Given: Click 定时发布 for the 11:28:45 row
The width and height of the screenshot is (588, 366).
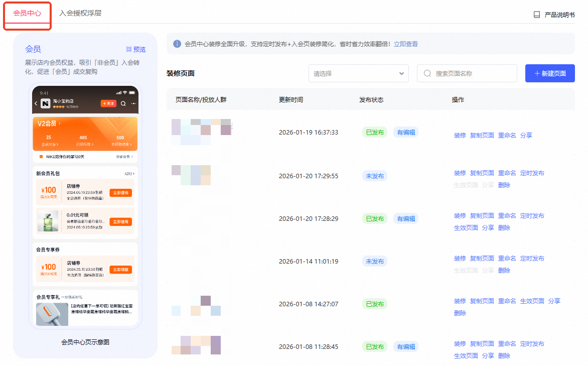Looking at the screenshot, I should tap(532, 344).
